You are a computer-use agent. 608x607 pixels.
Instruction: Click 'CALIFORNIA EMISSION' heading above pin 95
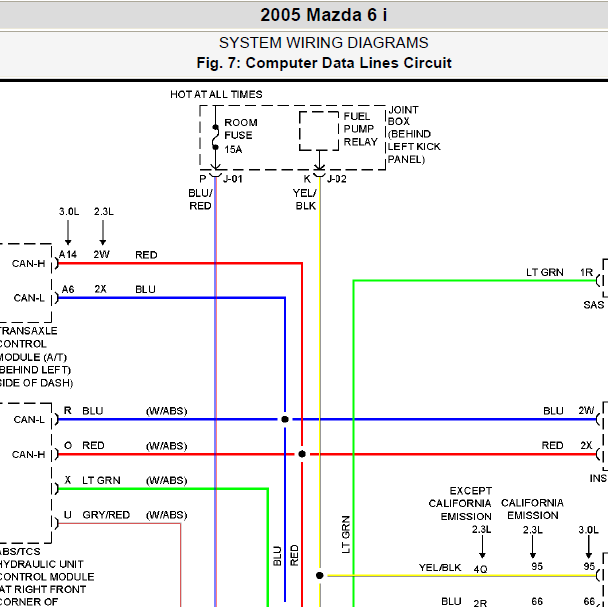pyautogui.click(x=532, y=509)
